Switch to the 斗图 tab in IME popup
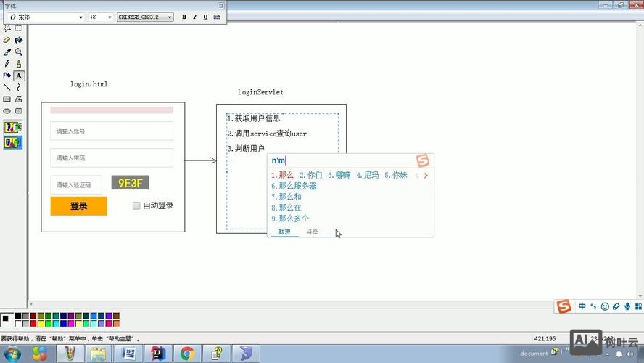644x363 pixels. tap(313, 232)
